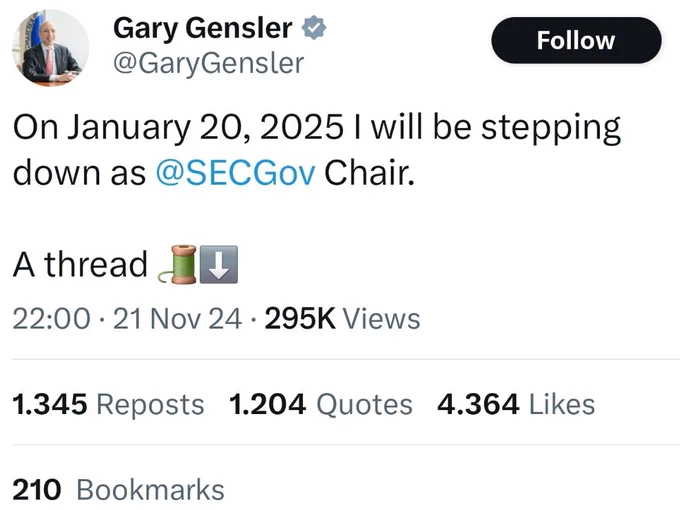Click 'January 20, 2025' in the tweet

coord(206,128)
